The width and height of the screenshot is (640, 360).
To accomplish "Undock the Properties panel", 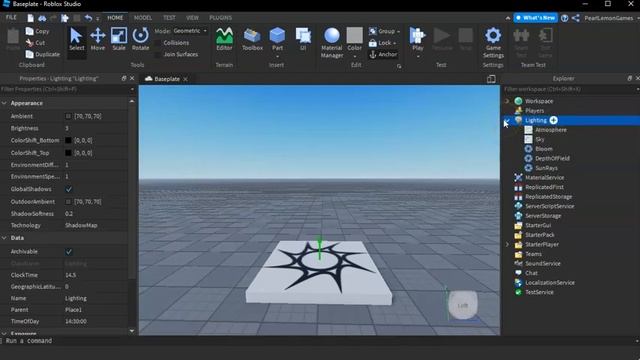I will coord(124,78).
